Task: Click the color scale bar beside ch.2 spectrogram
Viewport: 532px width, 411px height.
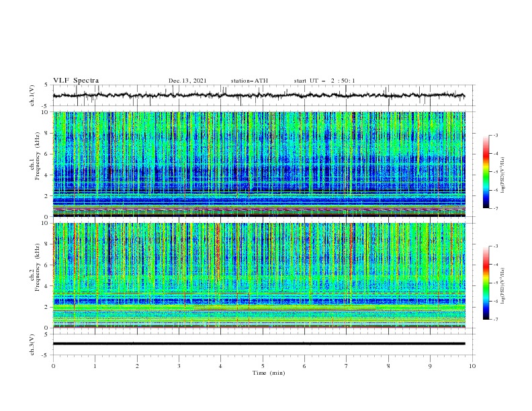Action: point(486,283)
